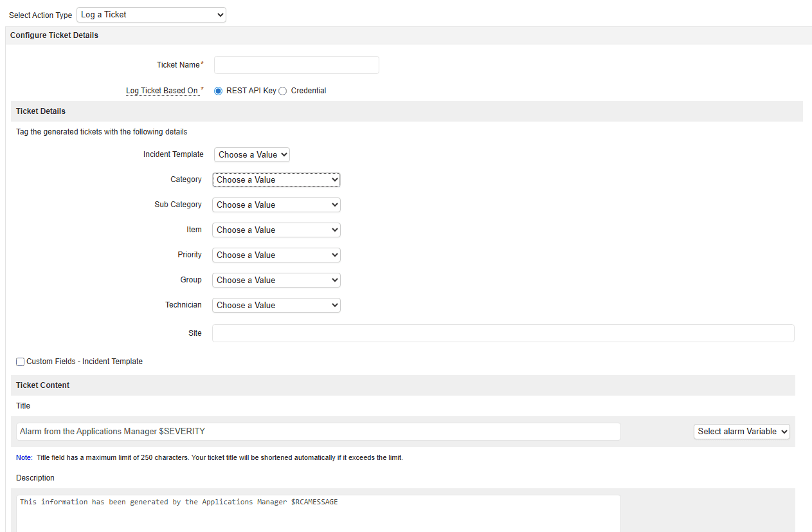
Task: Expand the Technician dropdown
Action: (276, 305)
